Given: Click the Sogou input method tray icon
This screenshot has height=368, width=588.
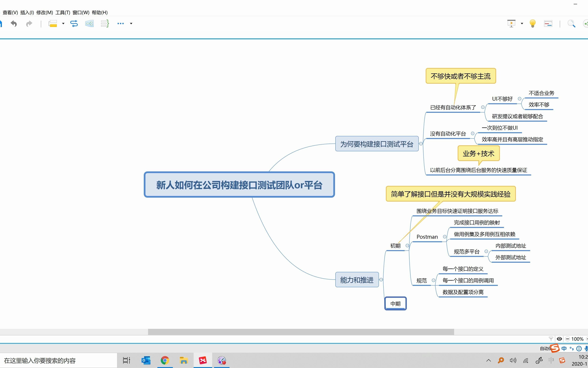Looking at the screenshot, I should [562, 360].
